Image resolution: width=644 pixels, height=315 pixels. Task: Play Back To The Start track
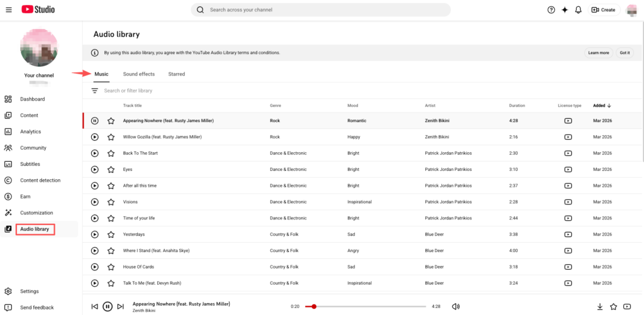pyautogui.click(x=94, y=153)
